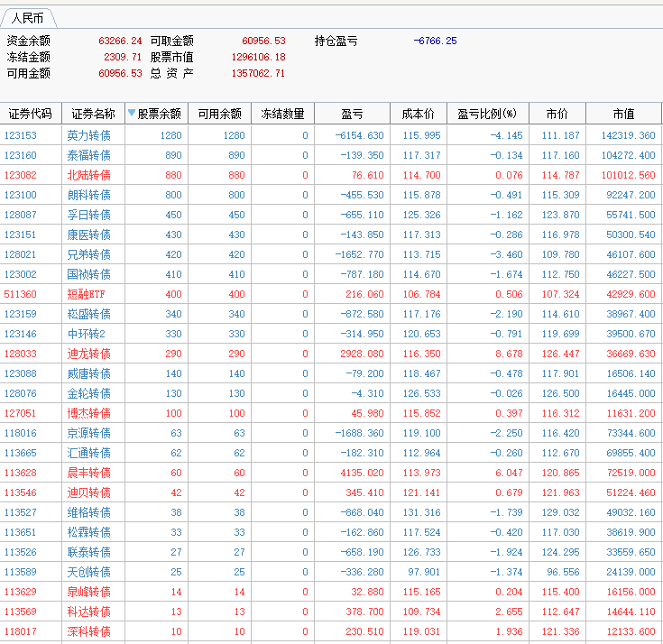Select the 晨丰转债 row
This screenshot has width=663, height=644.
[x=89, y=473]
